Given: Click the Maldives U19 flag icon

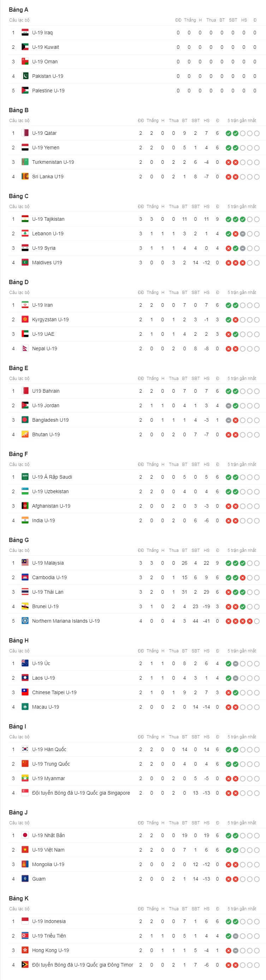Looking at the screenshot, I should [25, 263].
